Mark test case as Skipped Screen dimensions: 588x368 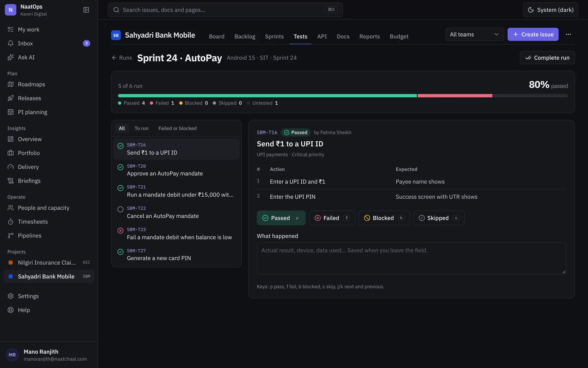[439, 218]
